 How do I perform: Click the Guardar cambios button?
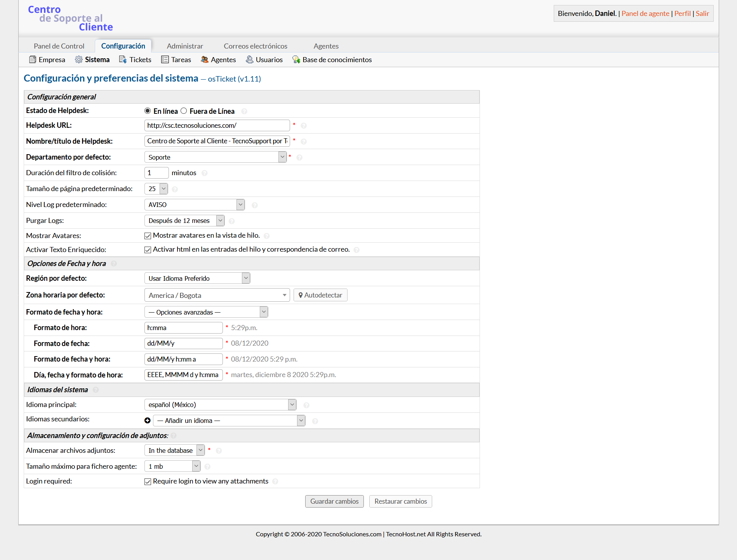coord(334,501)
